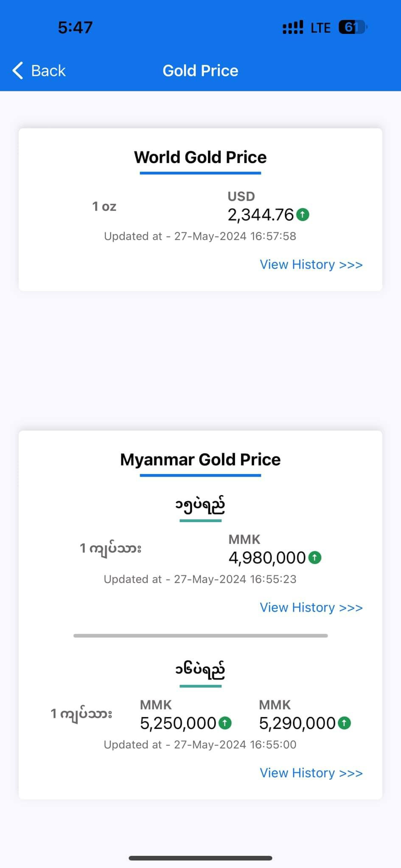Tap the battery indicator in status bar
This screenshot has width=401, height=868.
352,28
